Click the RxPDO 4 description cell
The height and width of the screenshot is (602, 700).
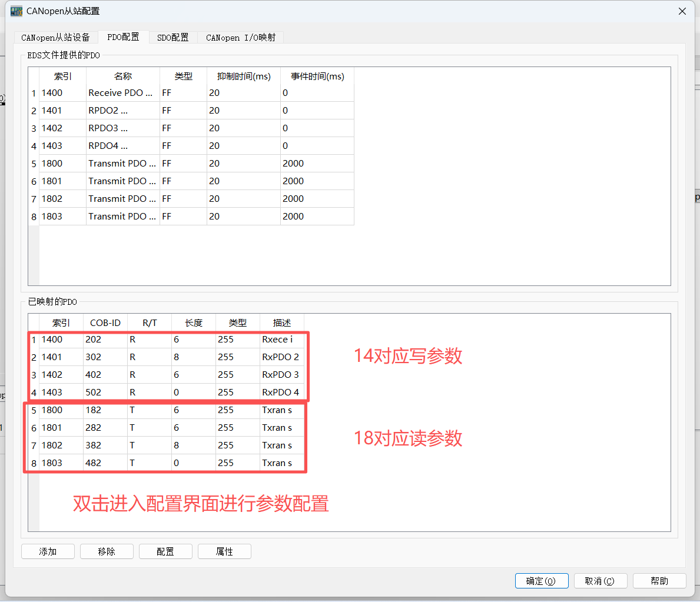point(282,393)
